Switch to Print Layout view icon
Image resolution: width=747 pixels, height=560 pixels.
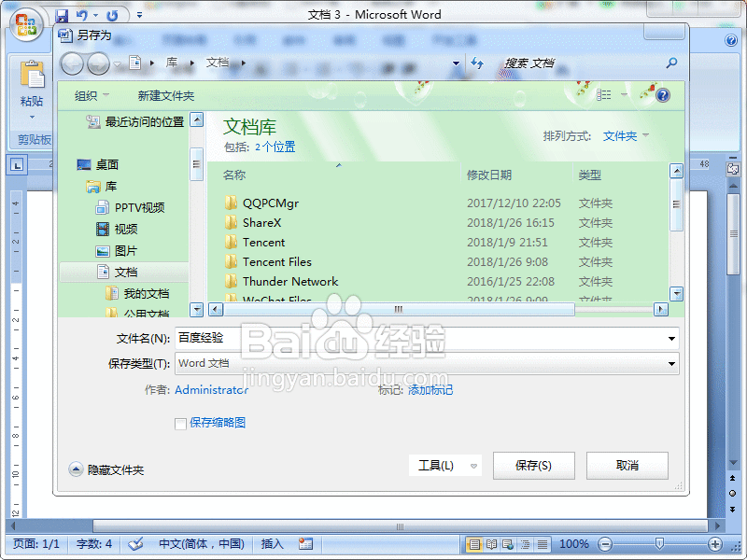coord(473,544)
